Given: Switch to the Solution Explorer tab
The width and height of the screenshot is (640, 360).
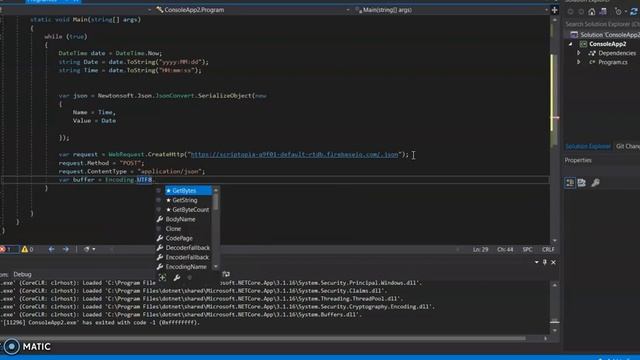Looking at the screenshot, I should click(588, 146).
